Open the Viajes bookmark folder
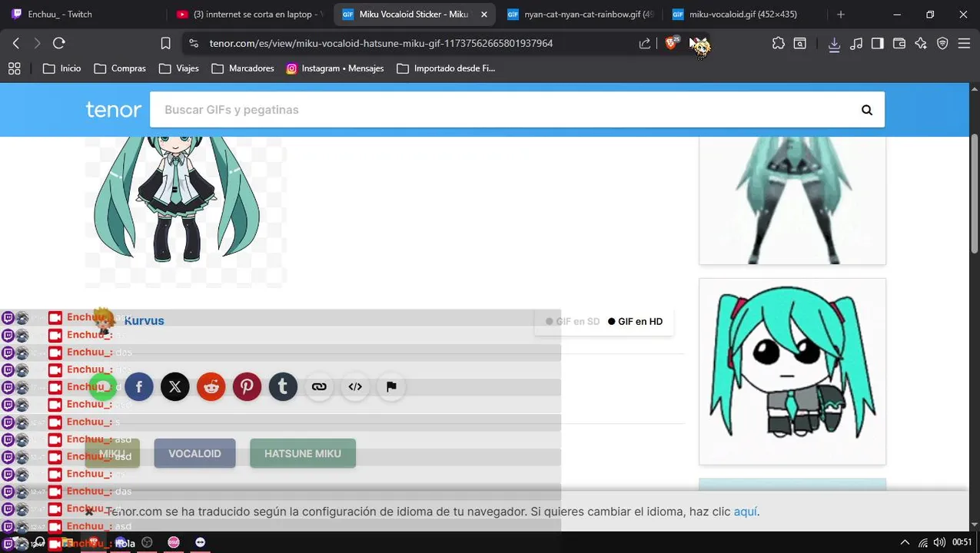Viewport: 980px width, 553px height. [179, 68]
